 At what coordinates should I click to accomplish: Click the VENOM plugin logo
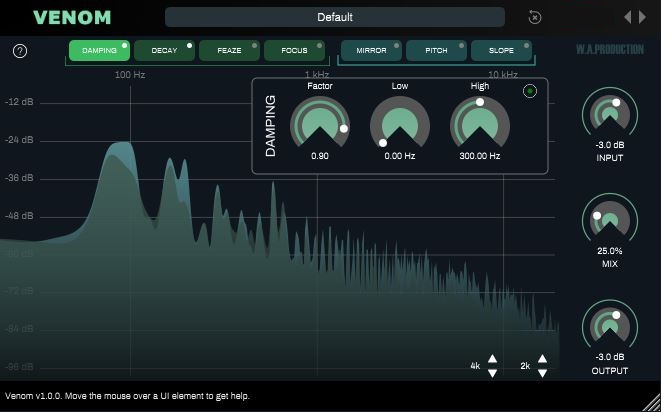[72, 17]
